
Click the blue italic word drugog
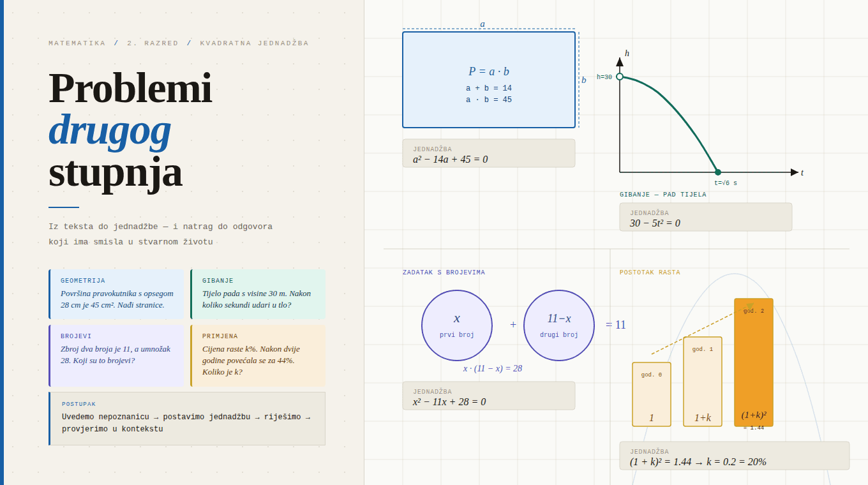tap(110, 130)
